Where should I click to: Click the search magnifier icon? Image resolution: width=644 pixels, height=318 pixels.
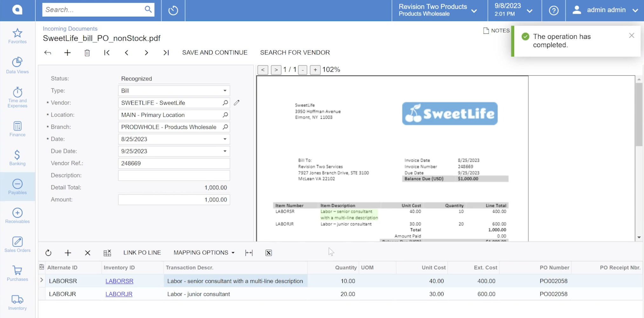pos(148,10)
